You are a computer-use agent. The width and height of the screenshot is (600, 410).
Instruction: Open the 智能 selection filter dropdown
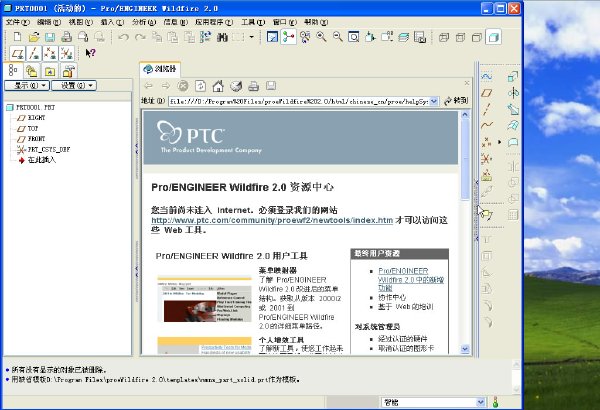pyautogui.click(x=481, y=402)
